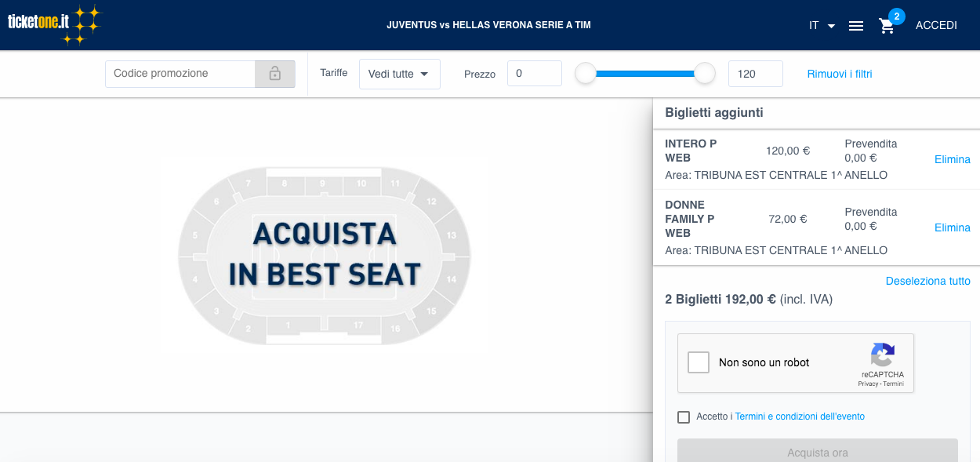This screenshot has height=462, width=980.
Task: Click the maximum price slider handle
Action: click(705, 74)
